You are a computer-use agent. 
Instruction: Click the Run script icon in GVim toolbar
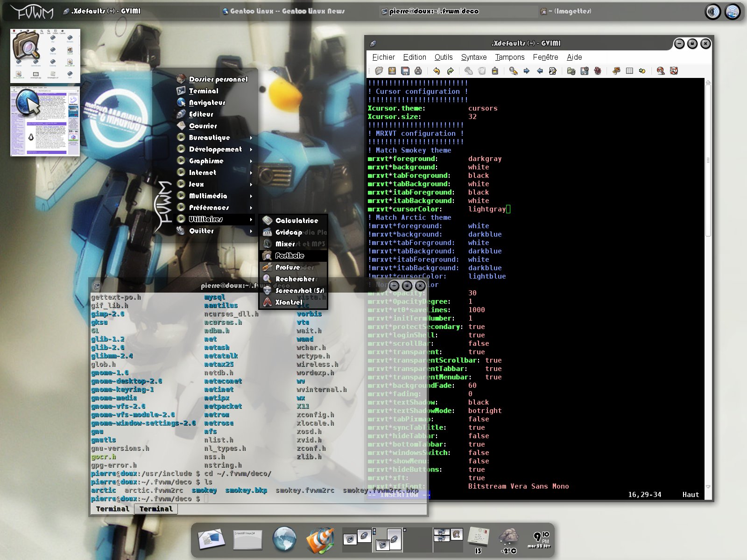click(x=598, y=71)
